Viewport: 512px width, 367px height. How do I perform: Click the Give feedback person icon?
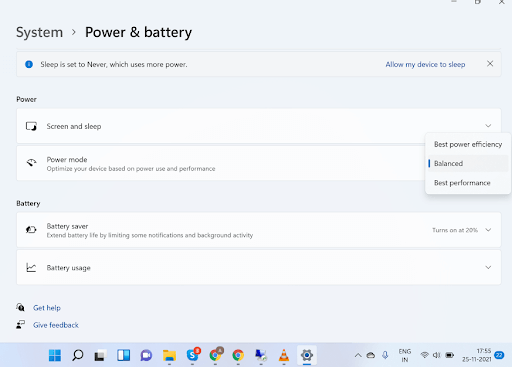[x=20, y=325]
